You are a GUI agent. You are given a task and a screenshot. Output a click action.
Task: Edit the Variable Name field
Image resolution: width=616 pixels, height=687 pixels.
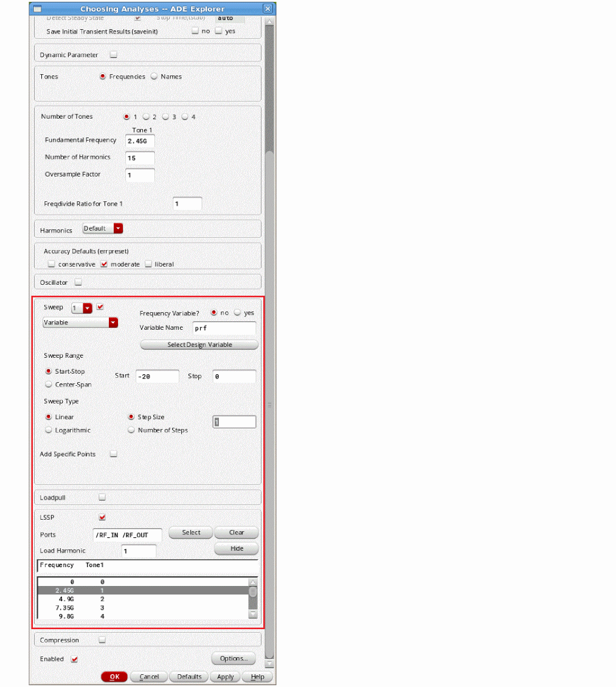(x=224, y=328)
